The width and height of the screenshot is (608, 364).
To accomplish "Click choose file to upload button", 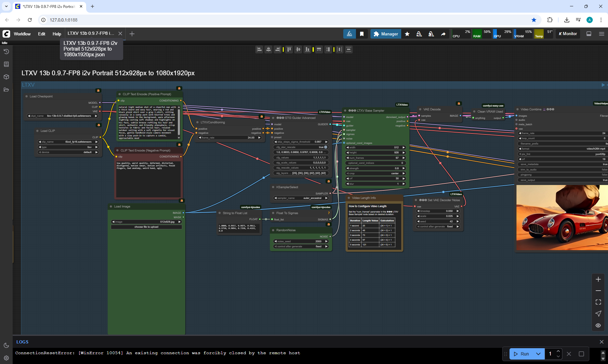I will pyautogui.click(x=146, y=227).
